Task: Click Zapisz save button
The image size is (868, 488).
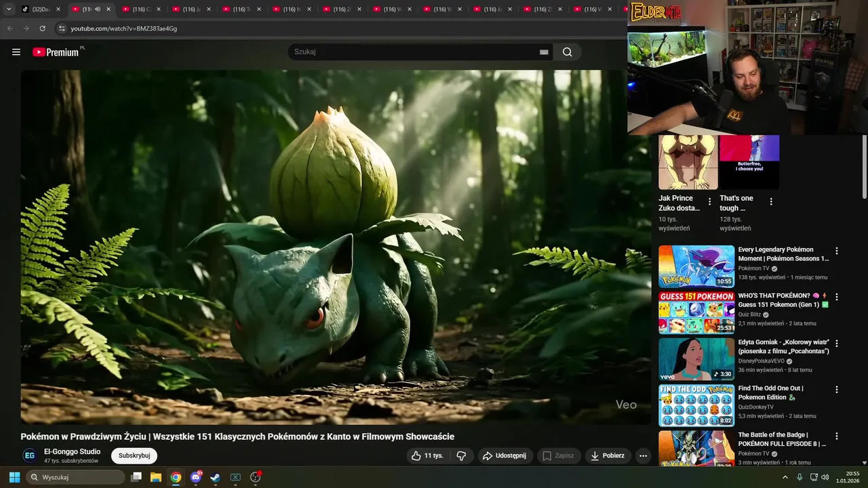Action: coord(558,456)
